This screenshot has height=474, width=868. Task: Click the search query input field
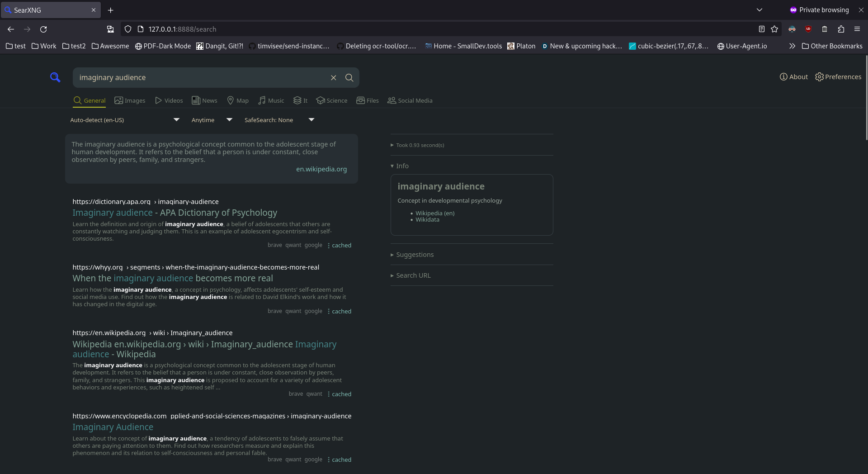click(201, 78)
